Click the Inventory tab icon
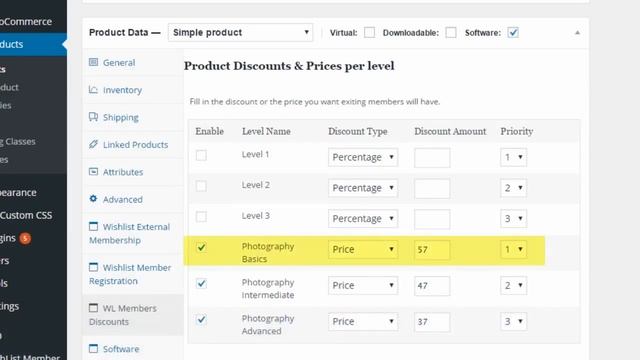Screen dimensions: 640x360 pyautogui.click(x=93, y=89)
